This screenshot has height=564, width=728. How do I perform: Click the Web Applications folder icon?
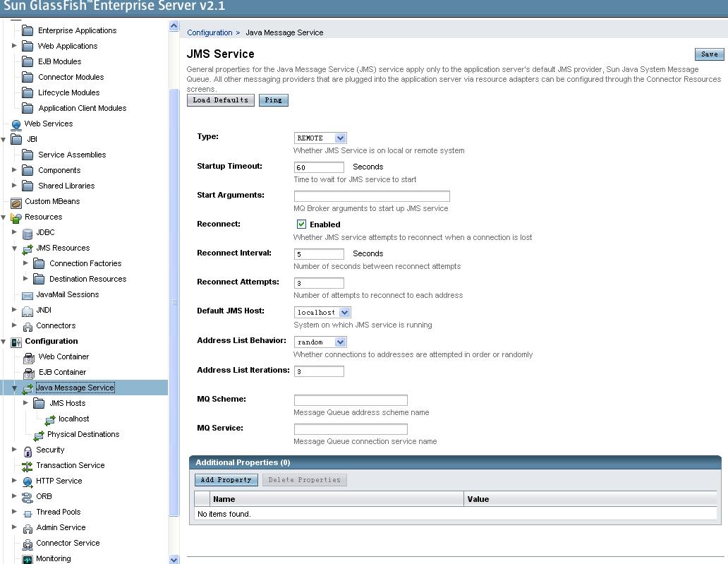click(x=28, y=46)
